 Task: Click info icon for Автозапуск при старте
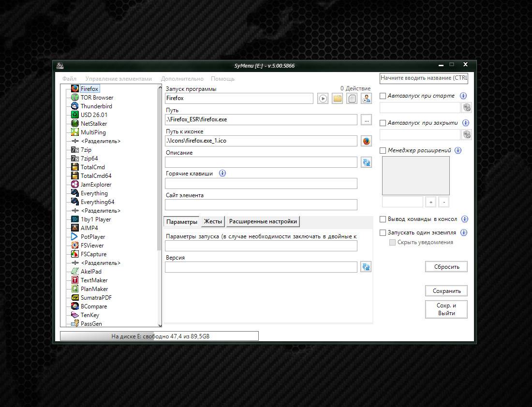pos(463,96)
